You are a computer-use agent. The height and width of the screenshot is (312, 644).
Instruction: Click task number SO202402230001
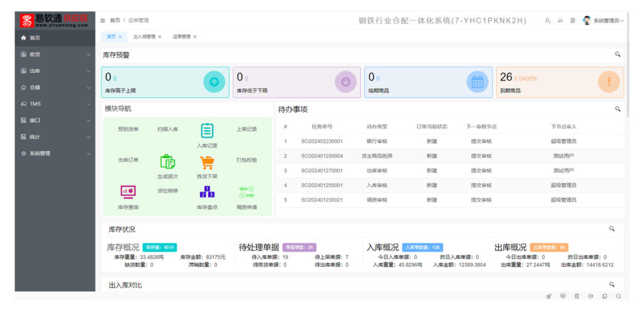pos(321,142)
